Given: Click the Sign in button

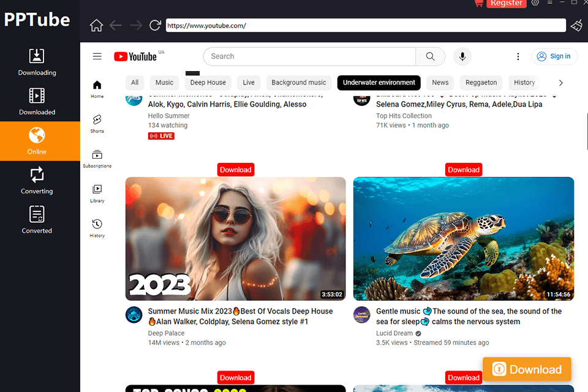Looking at the screenshot, I should pyautogui.click(x=554, y=56).
